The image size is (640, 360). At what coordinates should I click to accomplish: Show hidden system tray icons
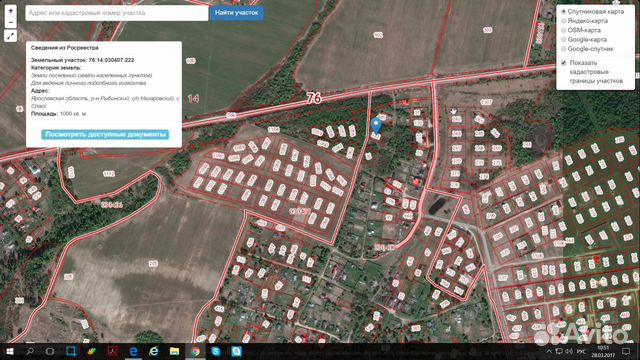coord(549,351)
